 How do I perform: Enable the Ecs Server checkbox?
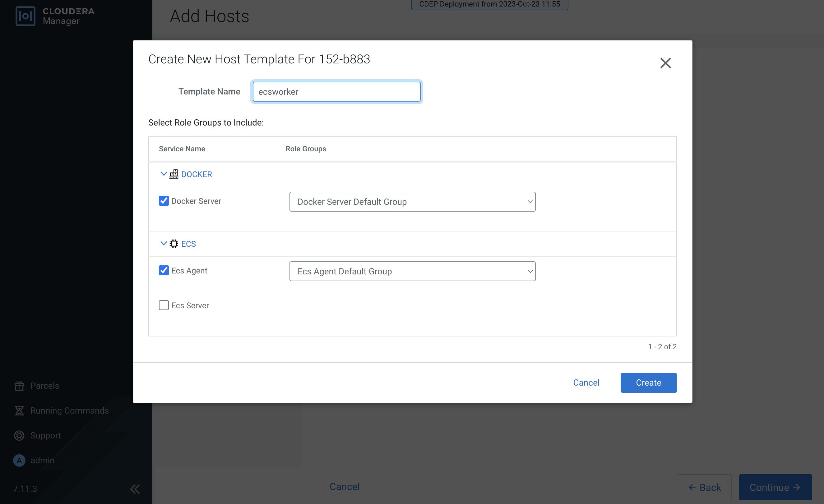click(164, 305)
